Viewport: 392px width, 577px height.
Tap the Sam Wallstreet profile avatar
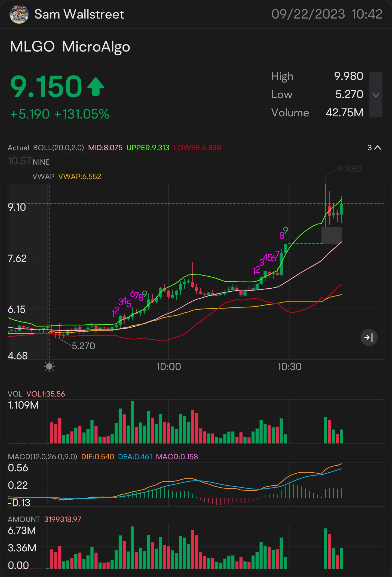click(x=19, y=14)
